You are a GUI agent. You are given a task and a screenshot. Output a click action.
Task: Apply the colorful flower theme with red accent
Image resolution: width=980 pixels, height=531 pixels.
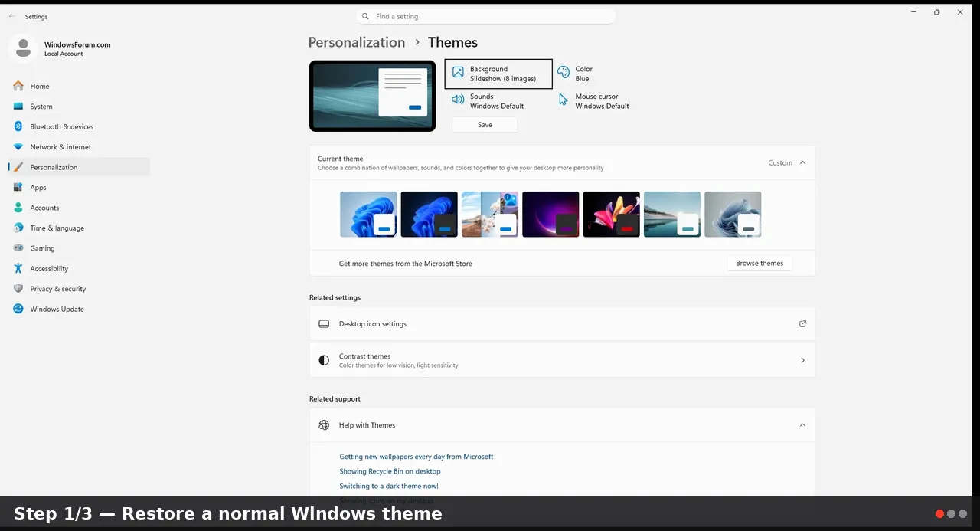tap(611, 214)
